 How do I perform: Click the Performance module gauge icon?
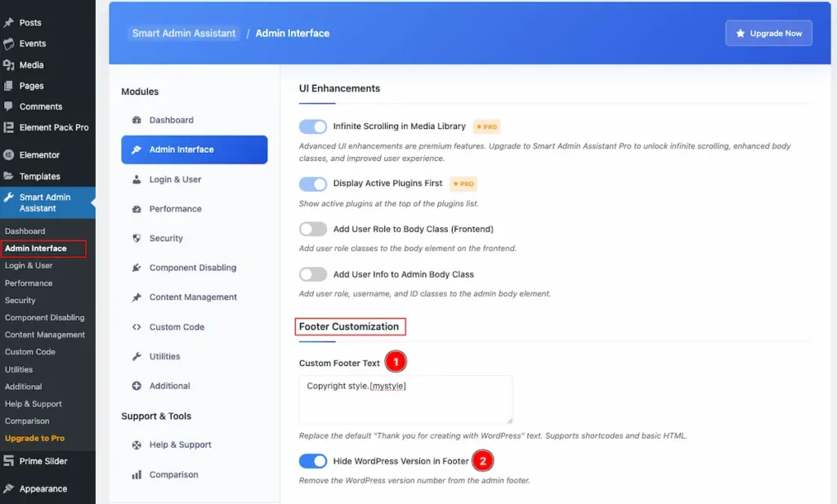pyautogui.click(x=137, y=209)
